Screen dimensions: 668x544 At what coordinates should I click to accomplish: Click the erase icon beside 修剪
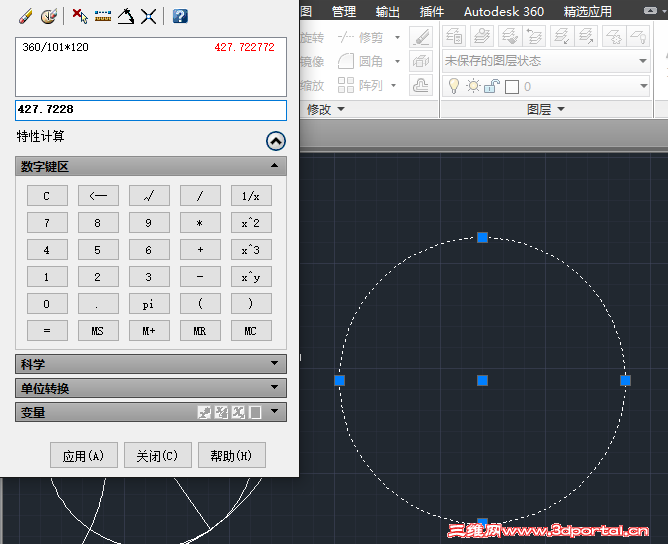tap(421, 37)
